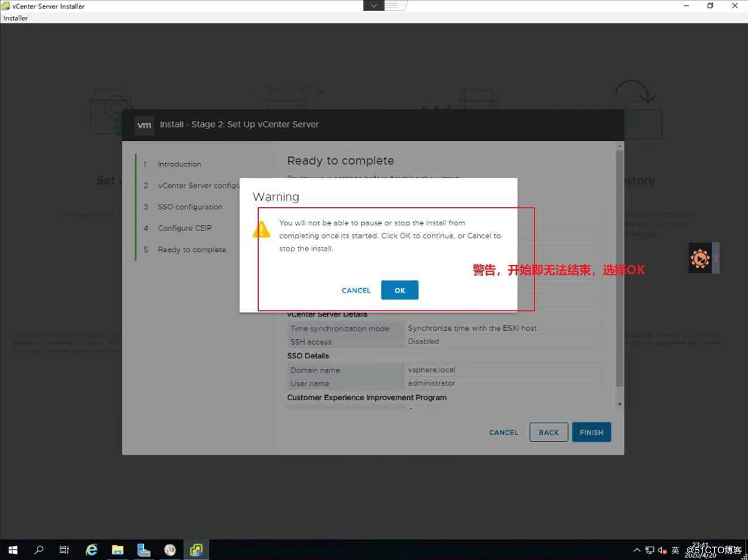The height and width of the screenshot is (560, 748).
Task: Click wizard CANCEL next to BACK
Action: pyautogui.click(x=503, y=432)
